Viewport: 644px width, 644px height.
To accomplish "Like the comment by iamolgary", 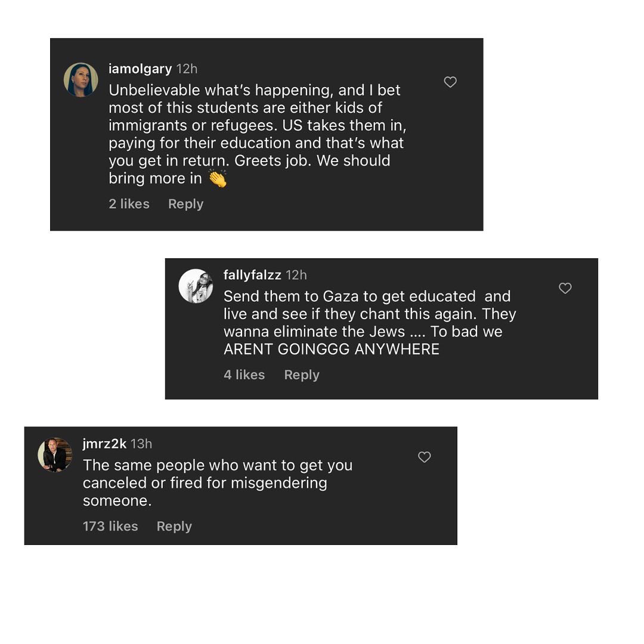I will coord(450,82).
